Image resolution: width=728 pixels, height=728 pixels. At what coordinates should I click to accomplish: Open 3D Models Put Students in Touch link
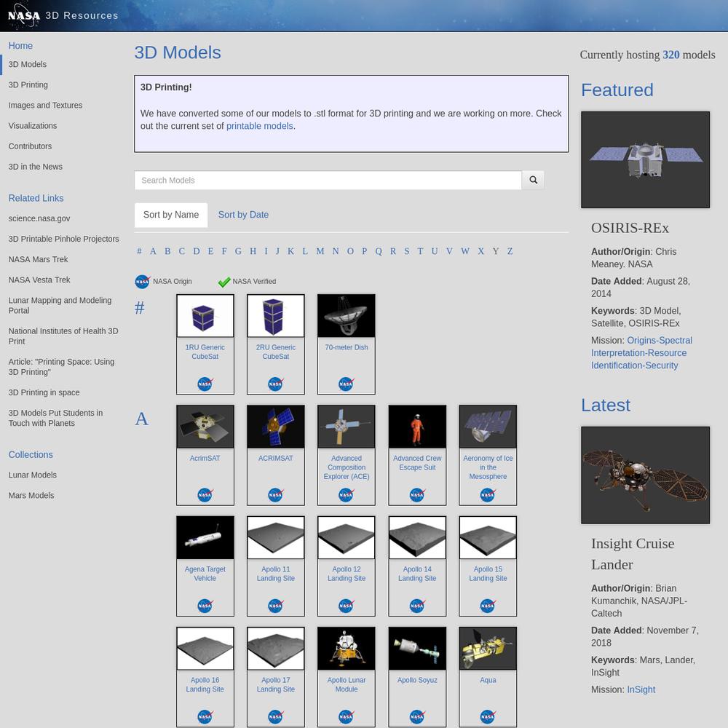pyautogui.click(x=56, y=419)
